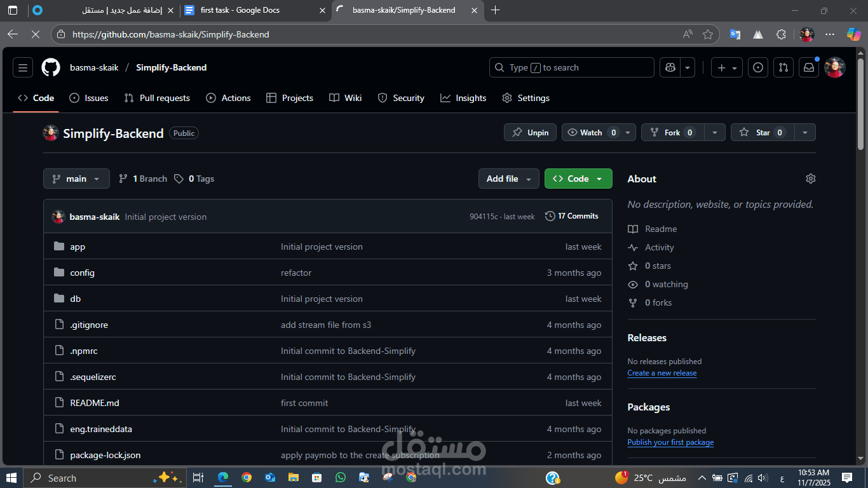Open the 1 Branch list
This screenshot has width=868, height=488.
(x=143, y=179)
